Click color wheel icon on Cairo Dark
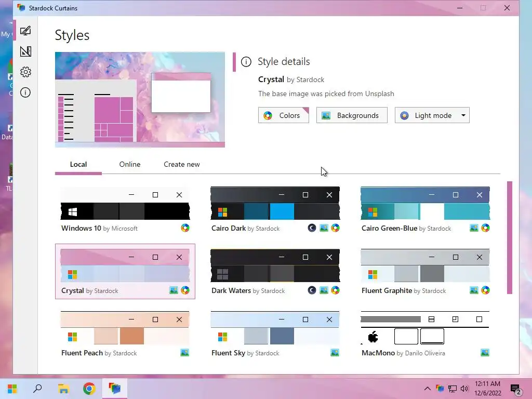 (335, 228)
